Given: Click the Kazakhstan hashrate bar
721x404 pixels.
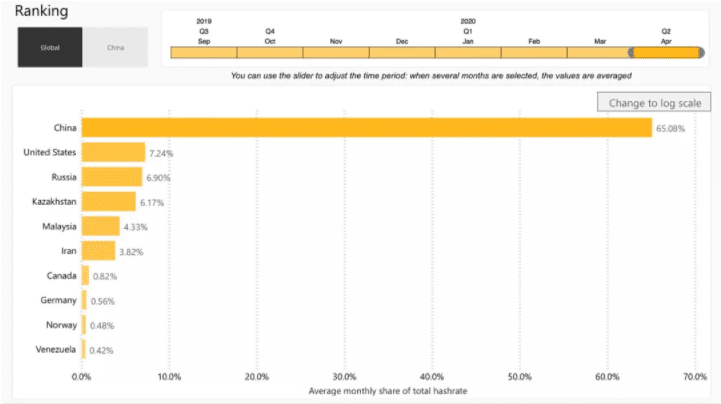Looking at the screenshot, I should 108,202.
